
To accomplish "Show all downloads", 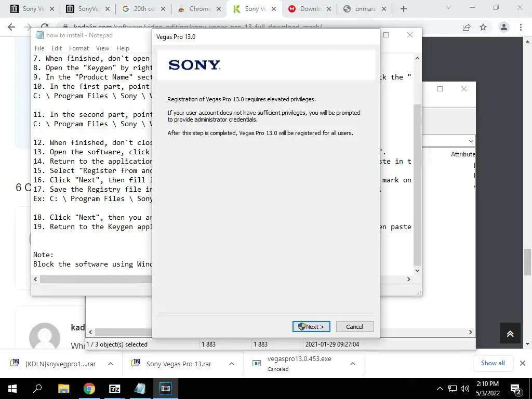I will 493,363.
